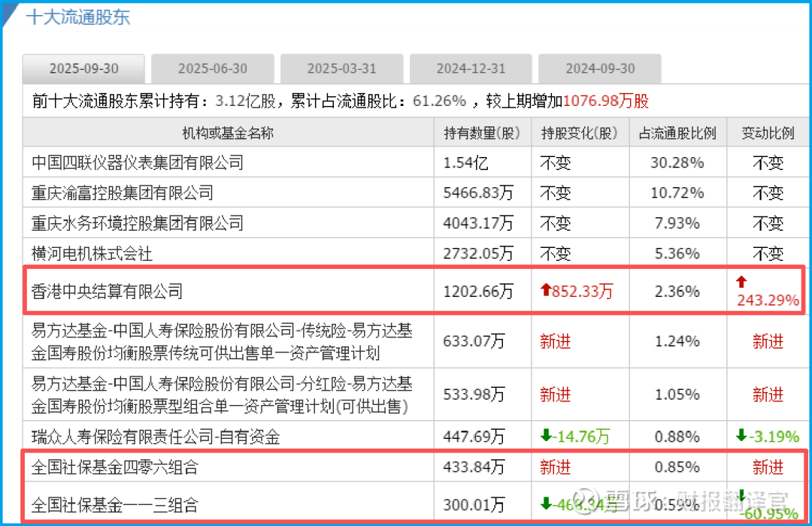812x526 pixels.
Task: Click the red up arrow beside 852.33万
Action: pyautogui.click(x=545, y=290)
